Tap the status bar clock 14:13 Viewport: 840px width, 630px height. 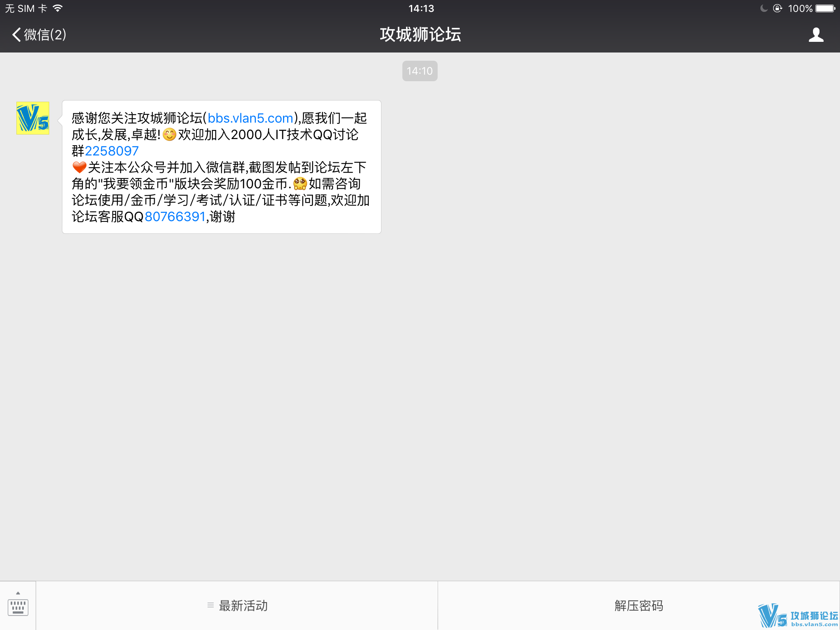[x=421, y=8]
